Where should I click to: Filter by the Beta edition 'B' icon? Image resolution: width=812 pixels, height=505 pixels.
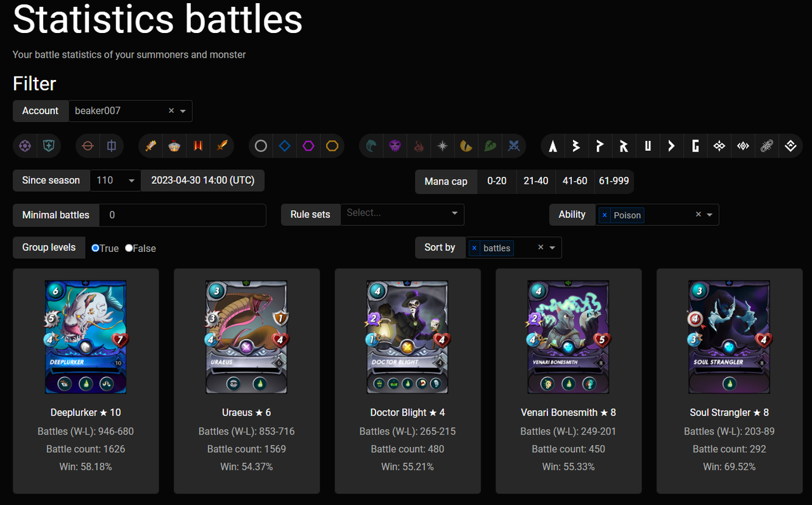(x=577, y=146)
